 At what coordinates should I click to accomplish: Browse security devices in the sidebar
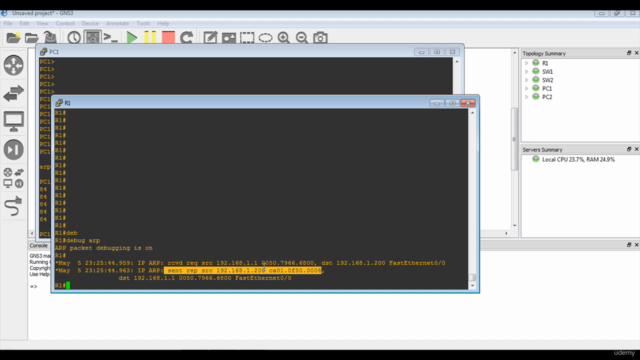[x=13, y=149]
